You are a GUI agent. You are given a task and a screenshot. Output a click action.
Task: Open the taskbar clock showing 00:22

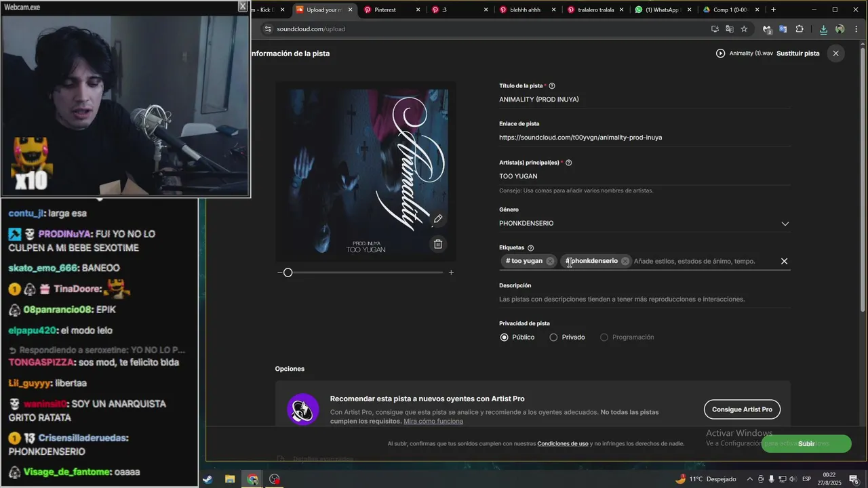(x=829, y=479)
